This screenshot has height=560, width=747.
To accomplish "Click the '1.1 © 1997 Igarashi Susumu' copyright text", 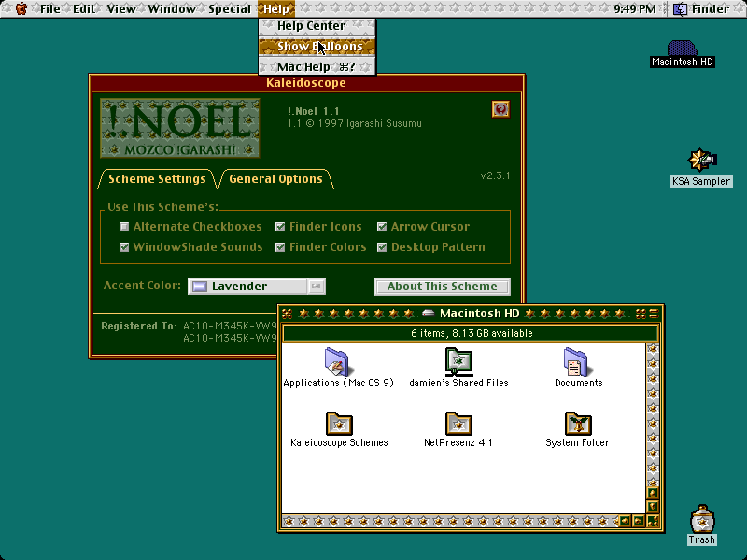I will (x=355, y=124).
